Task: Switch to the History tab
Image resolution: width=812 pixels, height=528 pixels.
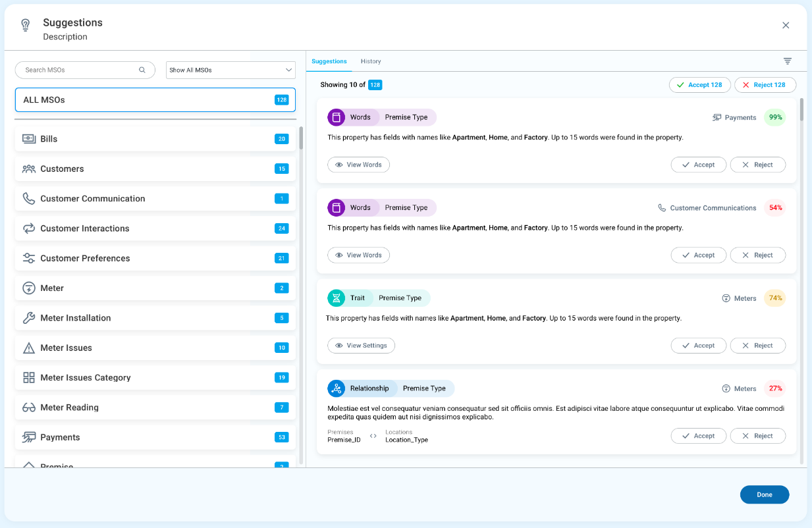Action: click(371, 61)
